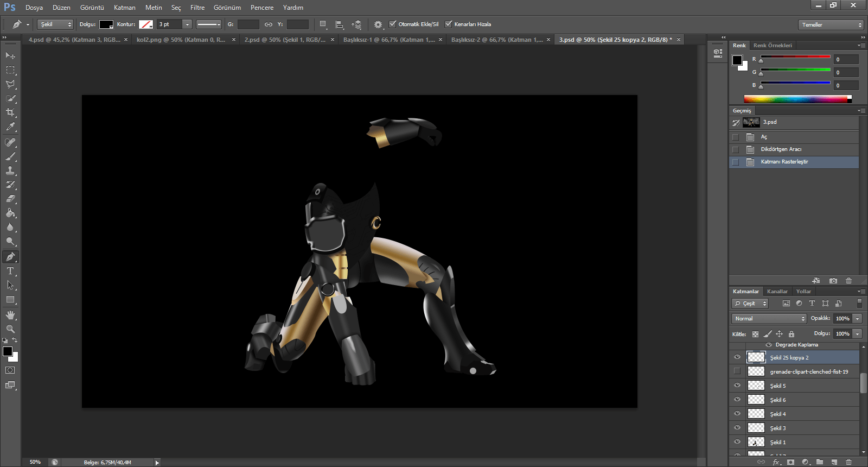Switch to the Renk Örnekleri tab
Image resolution: width=868 pixels, height=467 pixels.
click(x=773, y=46)
